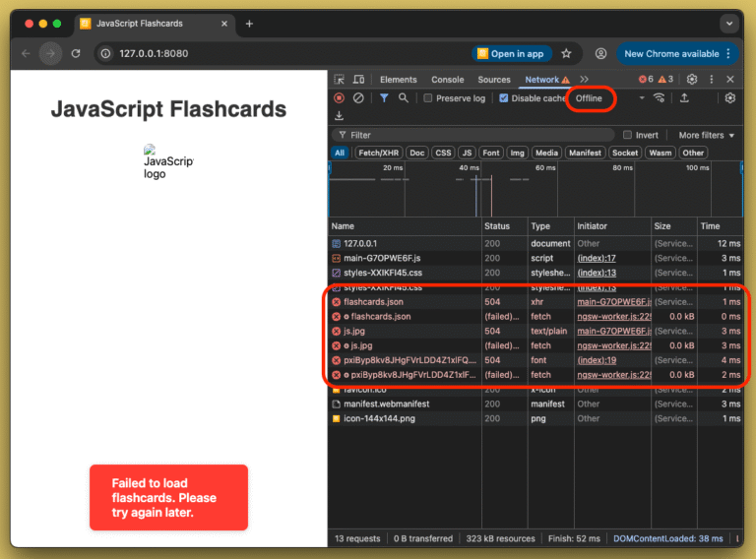The image size is (756, 559).
Task: Switch to the Elements tab
Action: (x=399, y=80)
